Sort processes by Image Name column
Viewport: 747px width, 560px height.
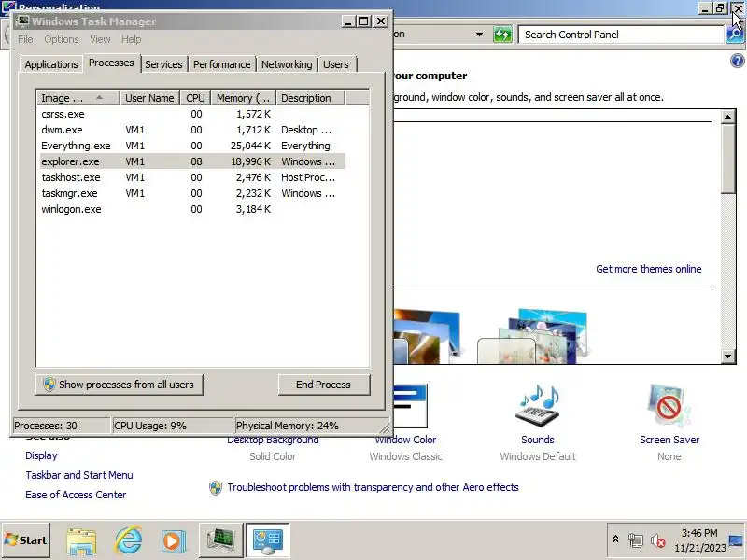[78, 98]
